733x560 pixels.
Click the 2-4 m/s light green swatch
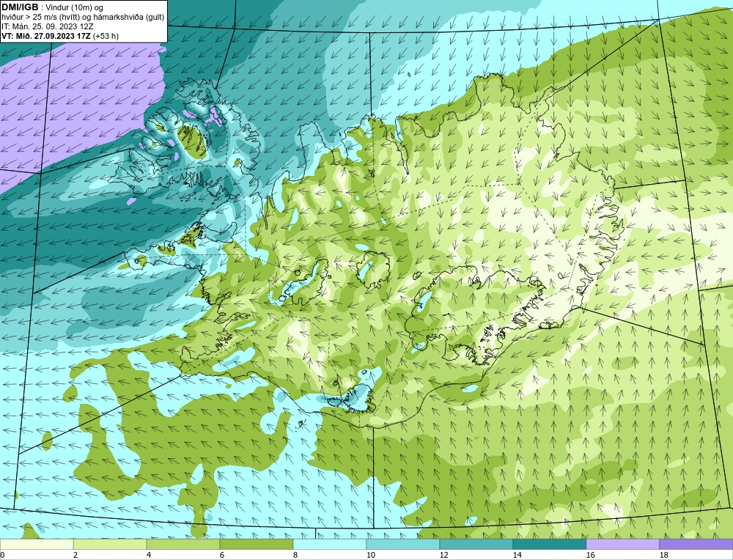(110, 544)
